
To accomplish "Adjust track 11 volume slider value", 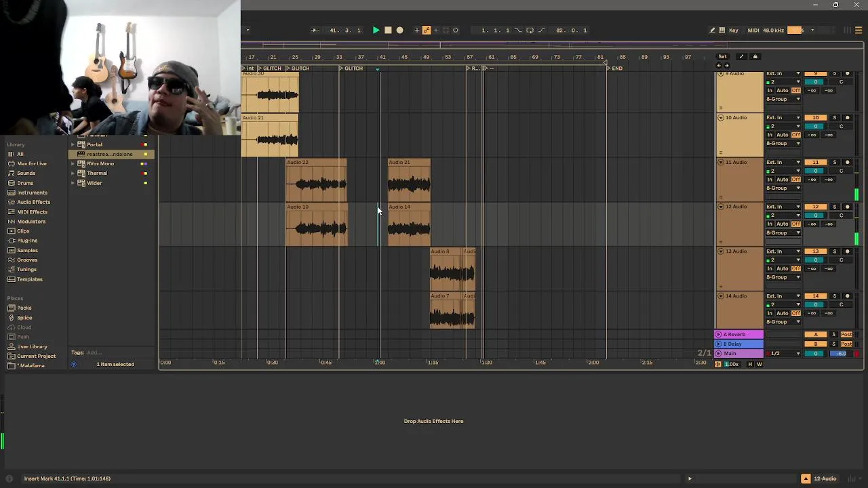I will (816, 171).
